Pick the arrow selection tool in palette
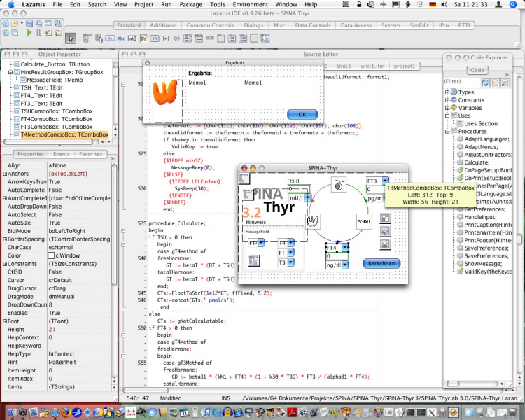Viewport: 525px width, 420px height. pyautogui.click(x=71, y=38)
